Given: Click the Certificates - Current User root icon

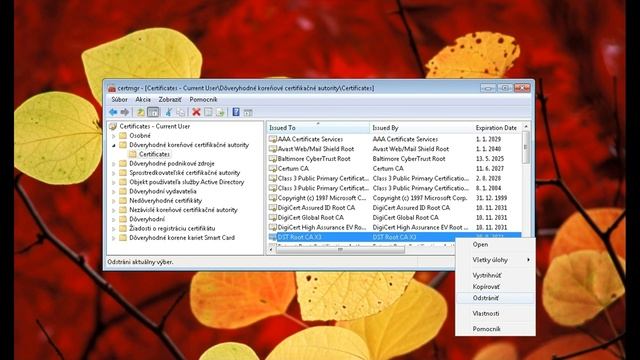Looking at the screenshot, I should [113, 127].
